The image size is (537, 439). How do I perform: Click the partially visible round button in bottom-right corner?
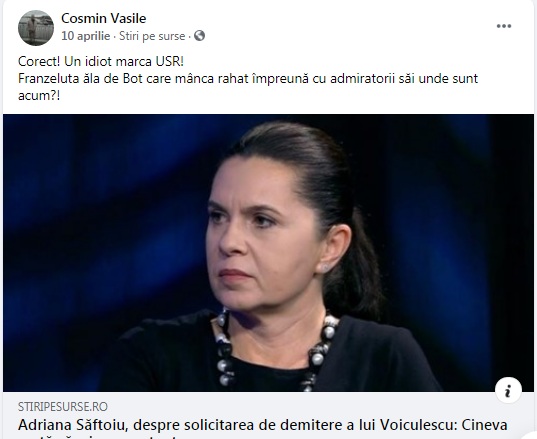tap(529, 433)
